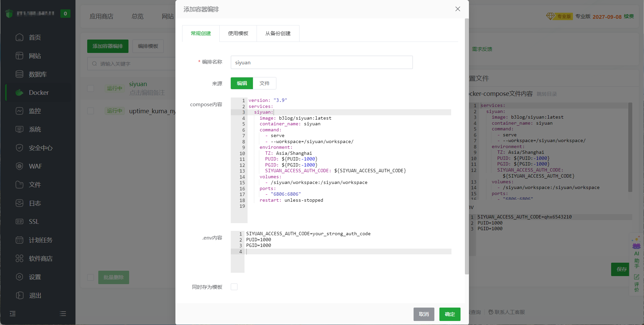Image resolution: width=644 pixels, height=325 pixels.
Task: Select the Docker whale icon in sidebar
Action: point(19,92)
